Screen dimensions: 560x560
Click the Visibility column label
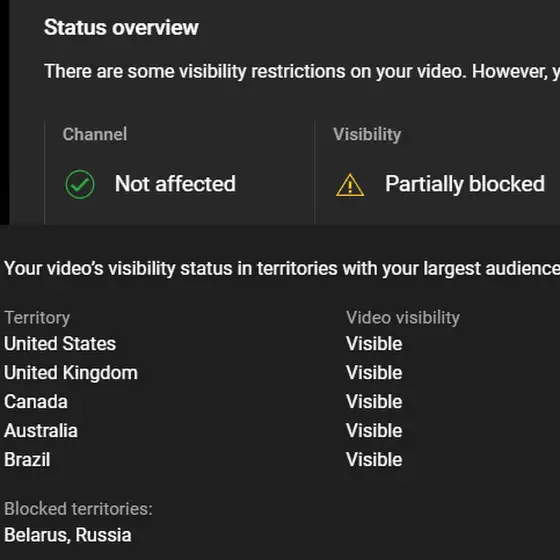(x=367, y=135)
